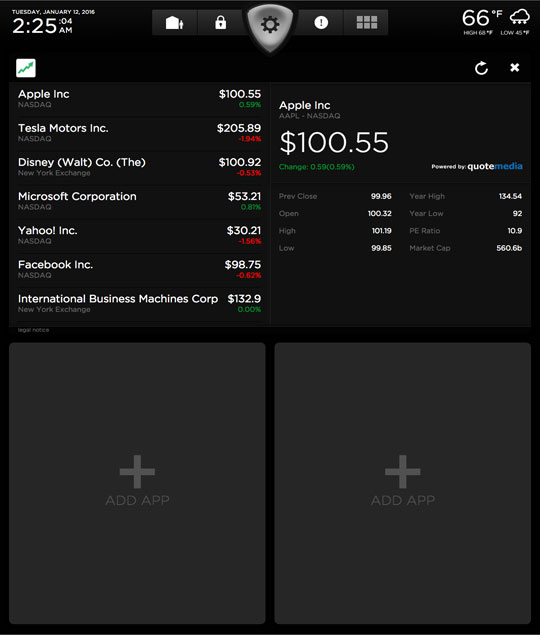The image size is (540, 635).
Task: Click the large $100.55 detail price
Action: tap(334, 143)
